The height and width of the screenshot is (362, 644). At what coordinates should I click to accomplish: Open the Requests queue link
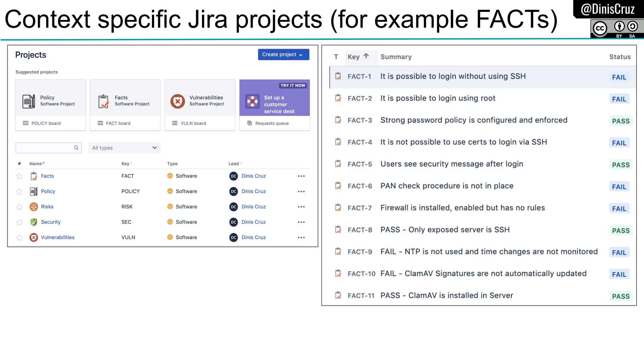pos(272,123)
